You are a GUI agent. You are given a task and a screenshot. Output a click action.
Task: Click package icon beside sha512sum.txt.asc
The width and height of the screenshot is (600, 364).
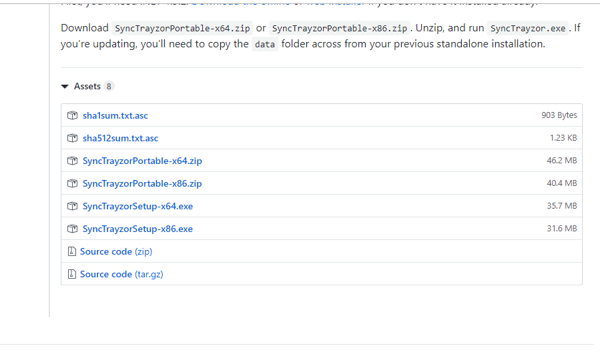pyautogui.click(x=72, y=138)
